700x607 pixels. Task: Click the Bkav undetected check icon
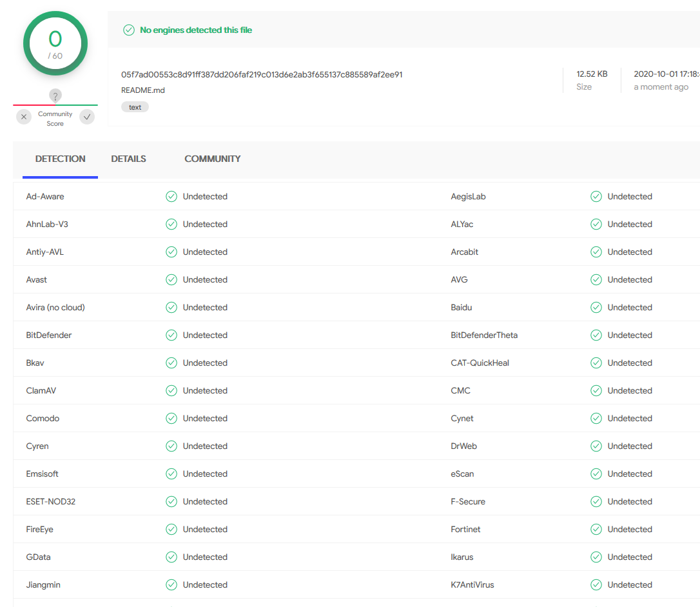171,363
